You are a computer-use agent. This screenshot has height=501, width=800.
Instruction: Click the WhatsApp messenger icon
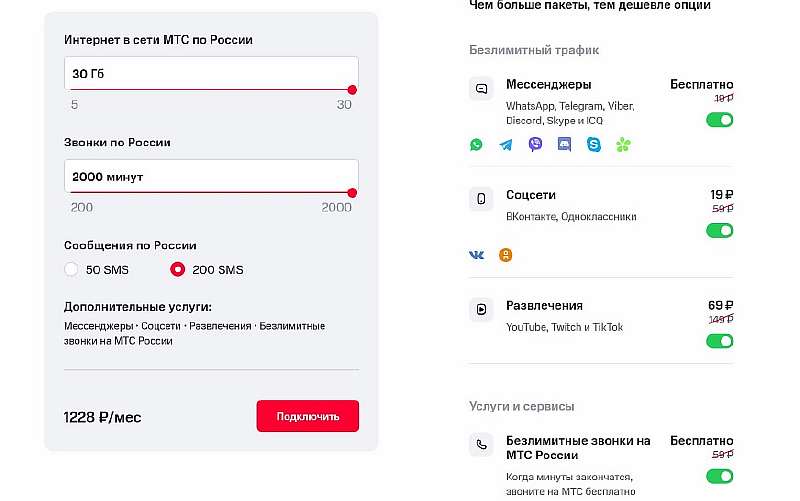pyautogui.click(x=476, y=144)
